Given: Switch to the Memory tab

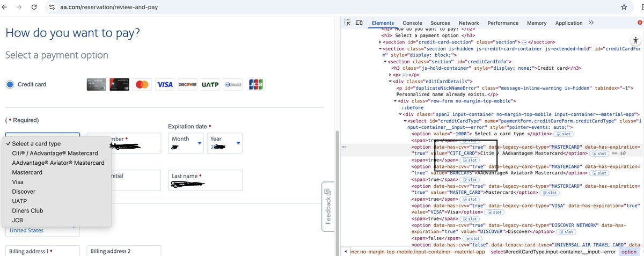Looking at the screenshot, I should [537, 23].
